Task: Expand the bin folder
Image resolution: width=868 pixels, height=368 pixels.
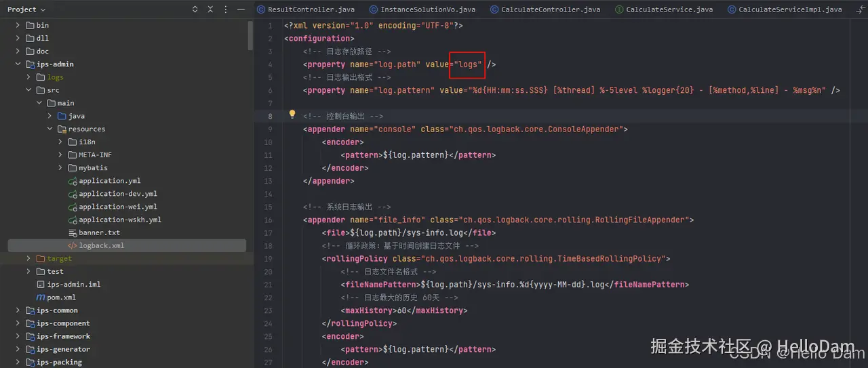Action: [18, 25]
